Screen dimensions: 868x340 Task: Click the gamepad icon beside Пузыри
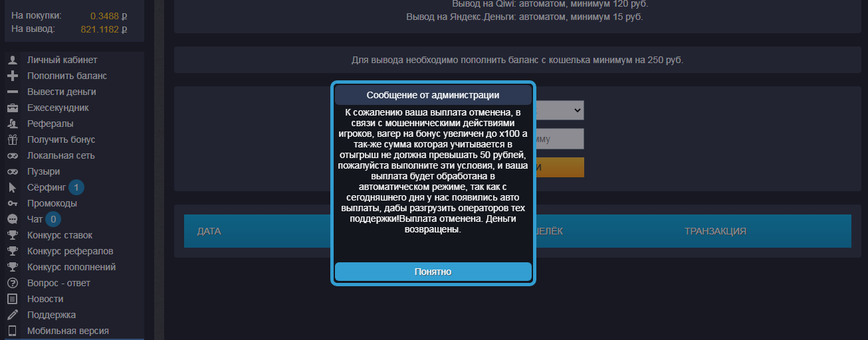point(13,171)
